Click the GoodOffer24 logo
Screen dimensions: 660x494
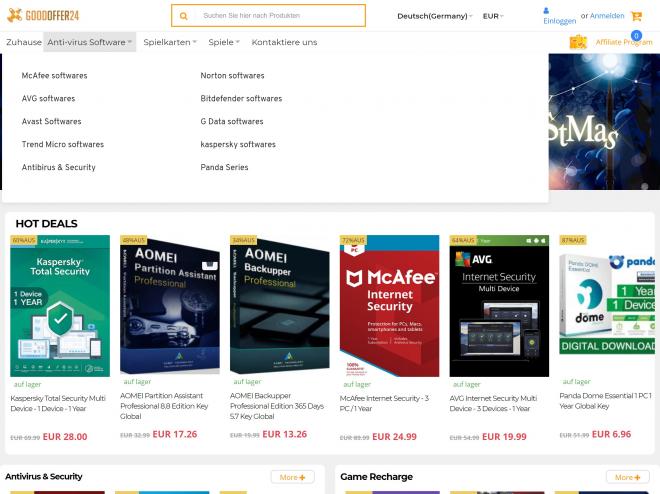pos(43,16)
